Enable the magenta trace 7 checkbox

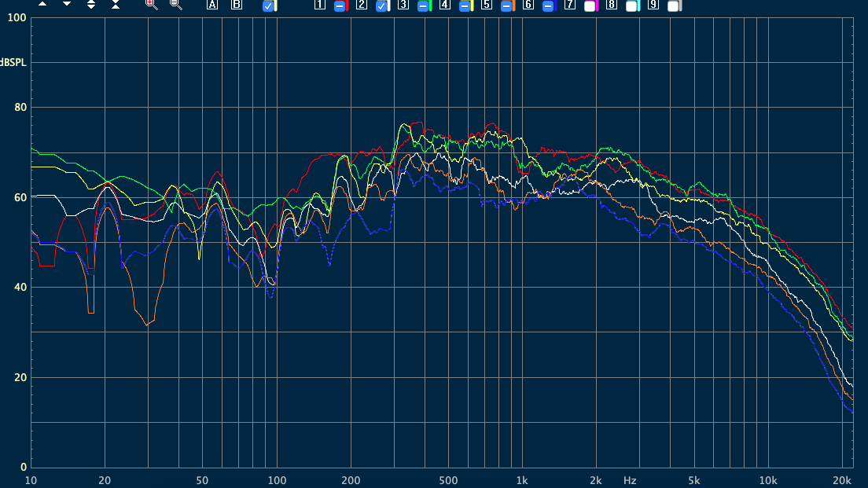coord(590,6)
